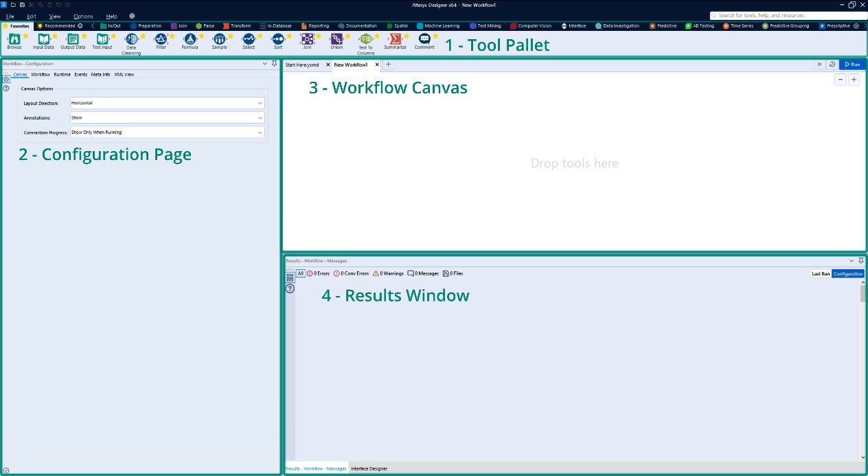Click the help question icon in Configuration
Viewport: 868px width, 476px height.
(6, 89)
